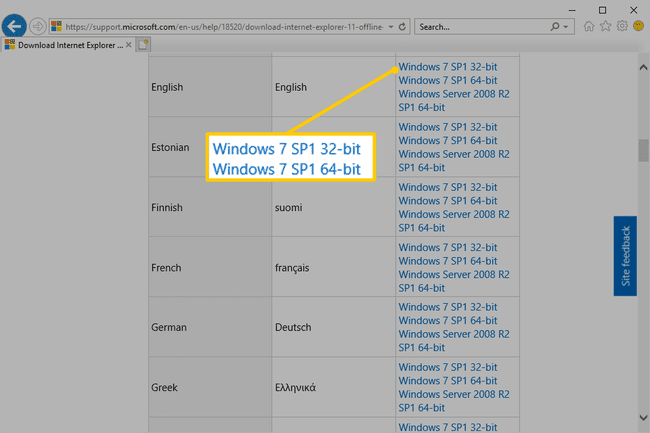Open Estonian row Windows 7 SP1 64-bit link
Image resolution: width=650 pixels, height=433 pixels.
448,140
